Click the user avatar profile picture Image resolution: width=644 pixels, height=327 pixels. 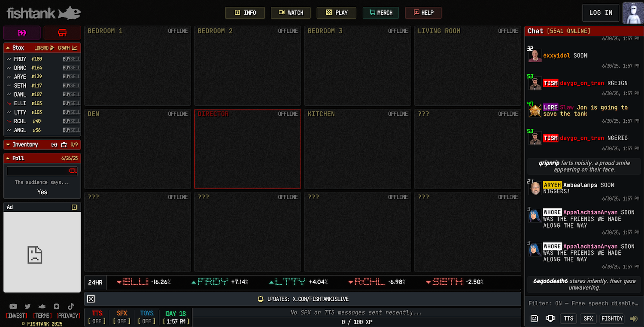tap(632, 12)
